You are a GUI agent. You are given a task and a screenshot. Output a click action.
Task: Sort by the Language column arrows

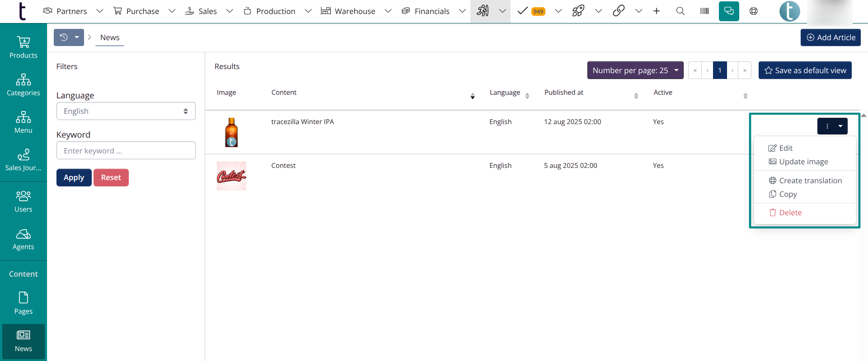tap(527, 96)
